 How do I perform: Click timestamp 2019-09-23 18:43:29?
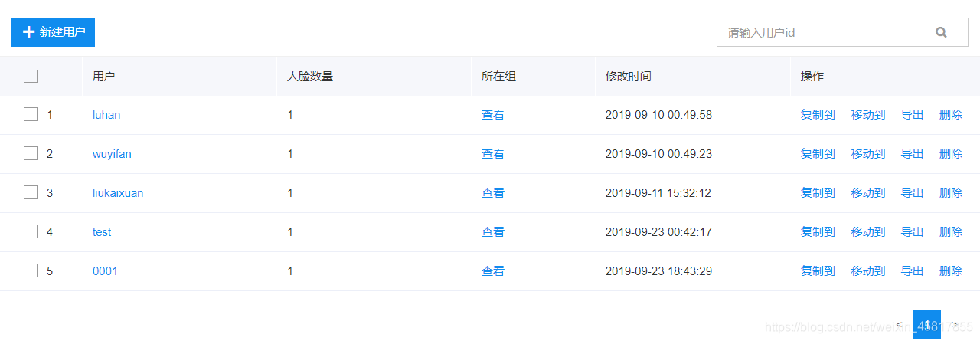pyautogui.click(x=658, y=271)
